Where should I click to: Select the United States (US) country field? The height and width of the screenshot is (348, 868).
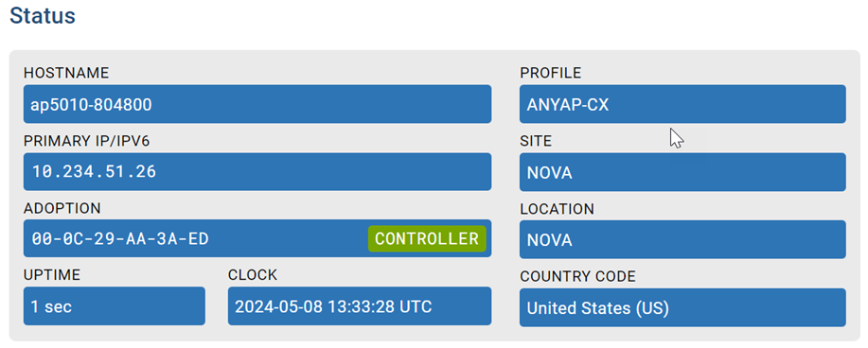coord(682,307)
